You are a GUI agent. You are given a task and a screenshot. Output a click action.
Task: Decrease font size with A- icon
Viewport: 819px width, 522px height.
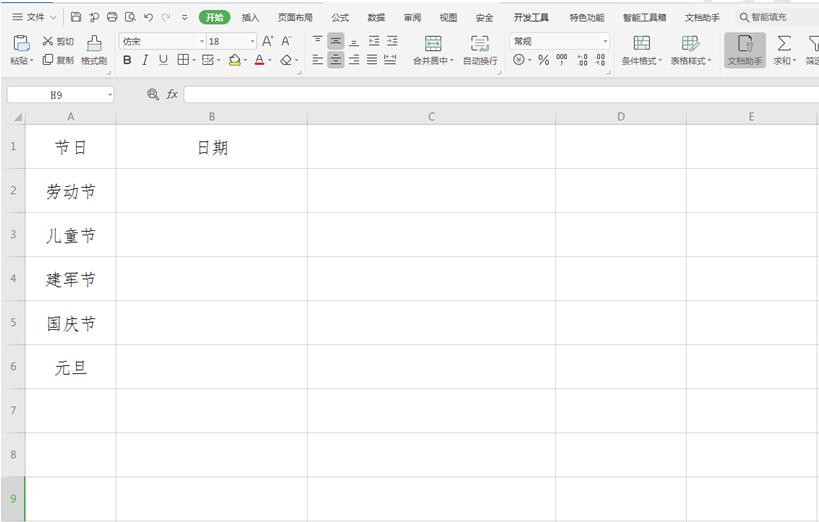(286, 41)
